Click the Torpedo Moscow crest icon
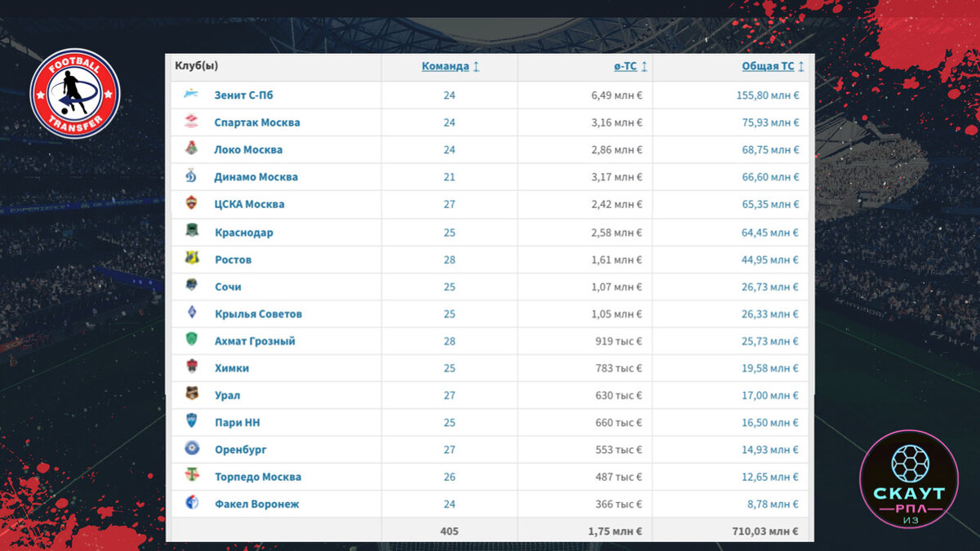Viewport: 980px width, 551px height. [x=191, y=476]
